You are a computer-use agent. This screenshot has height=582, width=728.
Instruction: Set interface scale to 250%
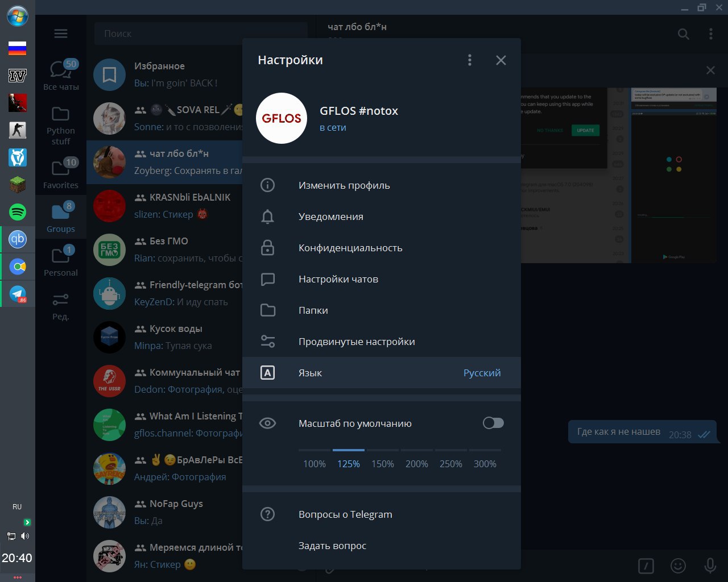[451, 464]
